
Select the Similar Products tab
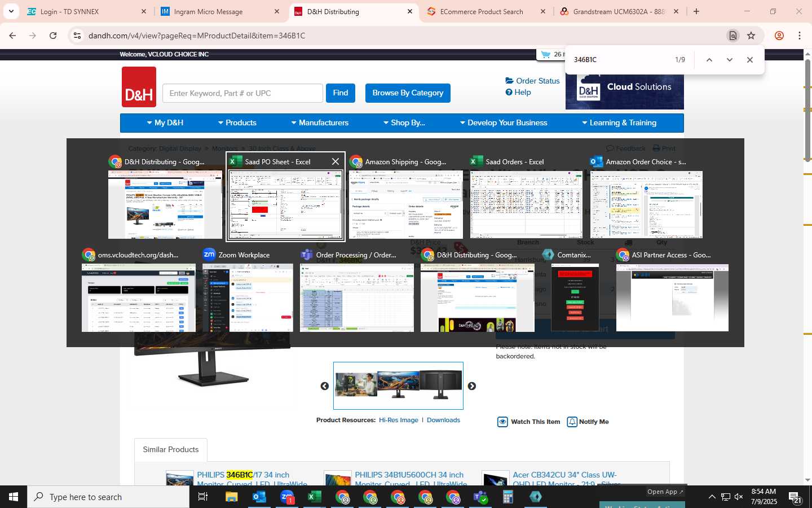pos(171,449)
